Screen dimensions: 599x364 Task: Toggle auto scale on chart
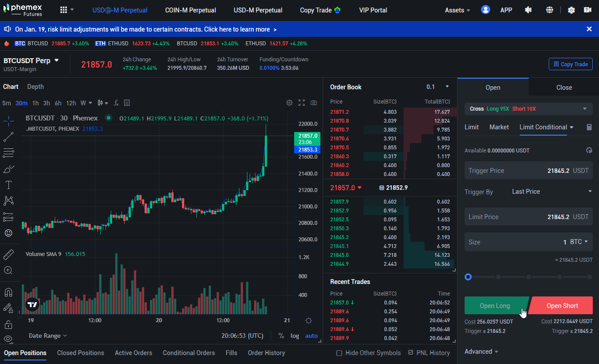[x=312, y=336]
